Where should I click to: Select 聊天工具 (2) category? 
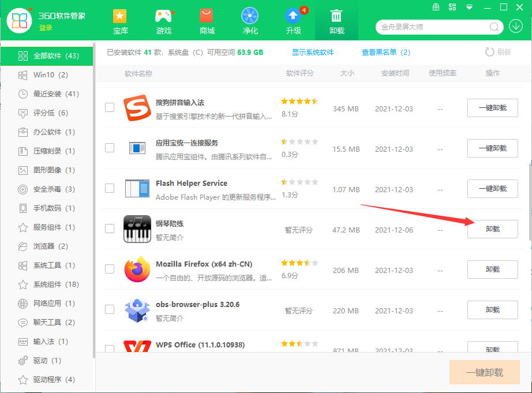coord(47,322)
